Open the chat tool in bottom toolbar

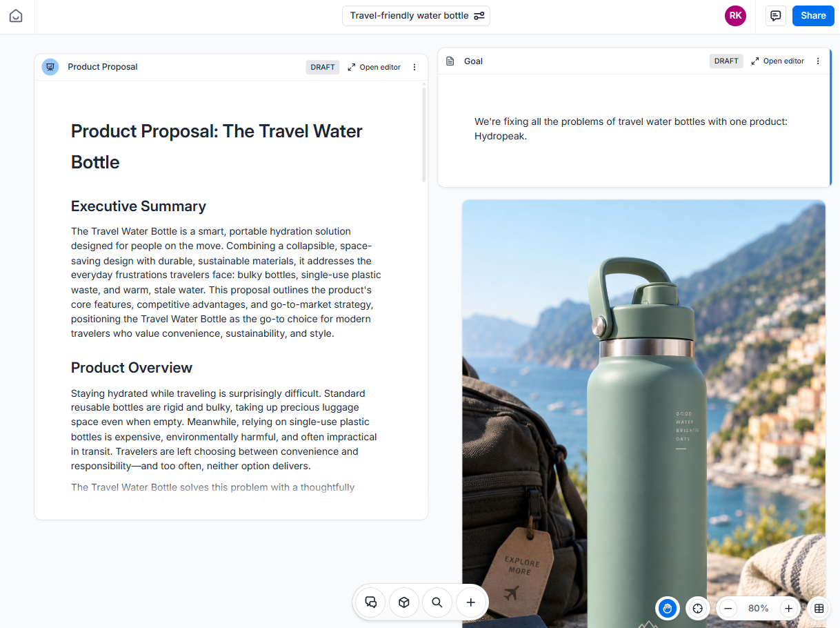coord(371,602)
